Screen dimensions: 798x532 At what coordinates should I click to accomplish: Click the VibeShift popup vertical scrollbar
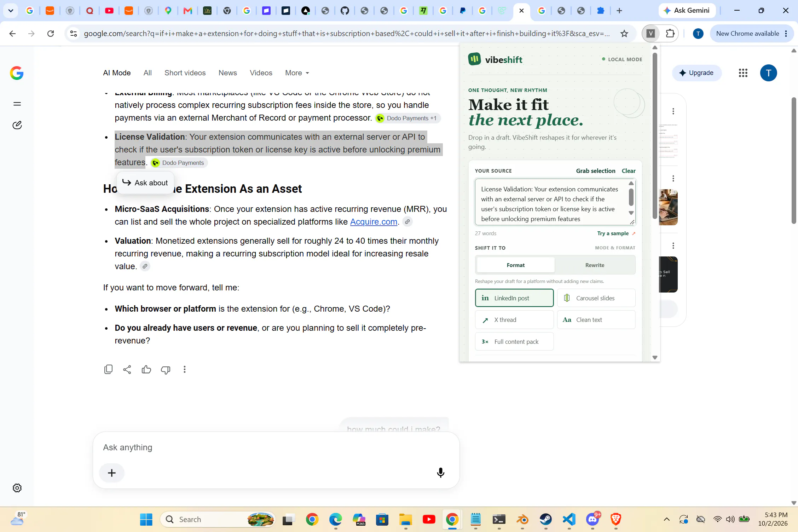[655, 135]
